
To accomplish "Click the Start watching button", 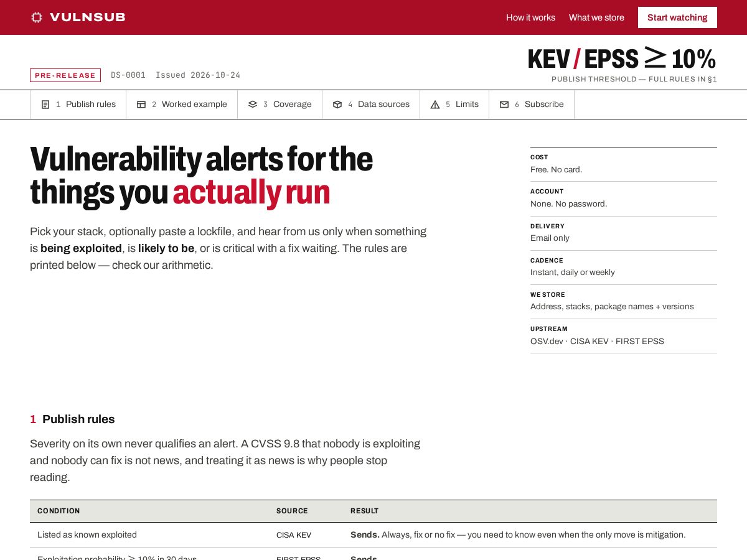I will (677, 17).
